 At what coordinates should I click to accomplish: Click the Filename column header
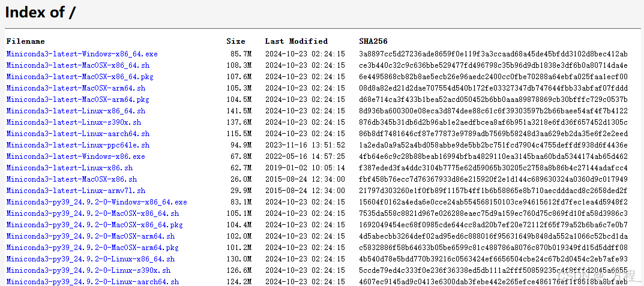click(x=25, y=41)
